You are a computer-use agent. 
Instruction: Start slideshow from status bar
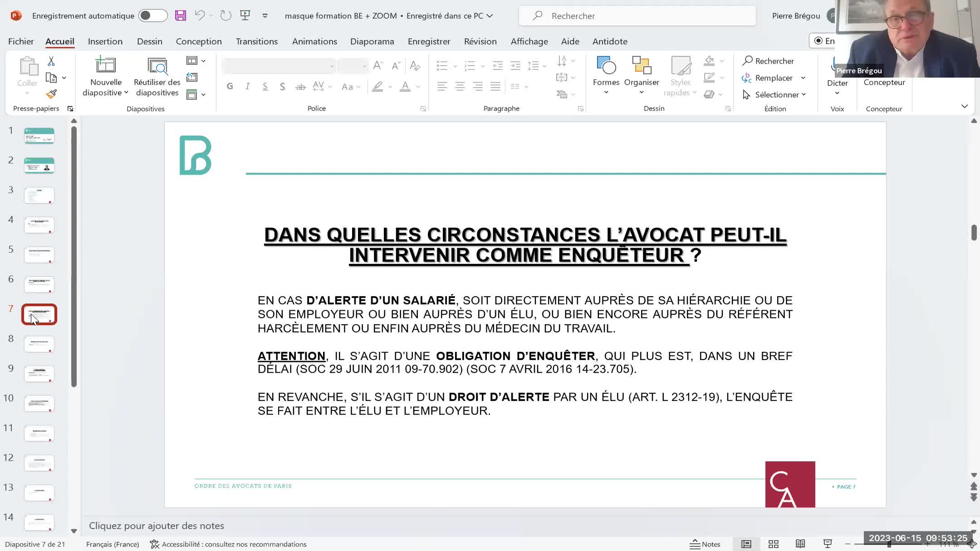[x=828, y=544]
